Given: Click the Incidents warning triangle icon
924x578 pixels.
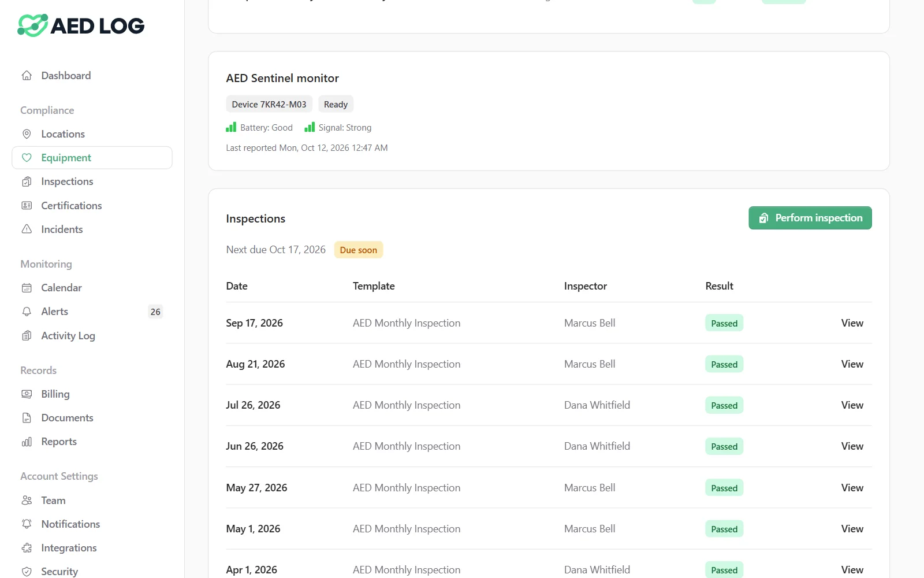Looking at the screenshot, I should pos(27,229).
